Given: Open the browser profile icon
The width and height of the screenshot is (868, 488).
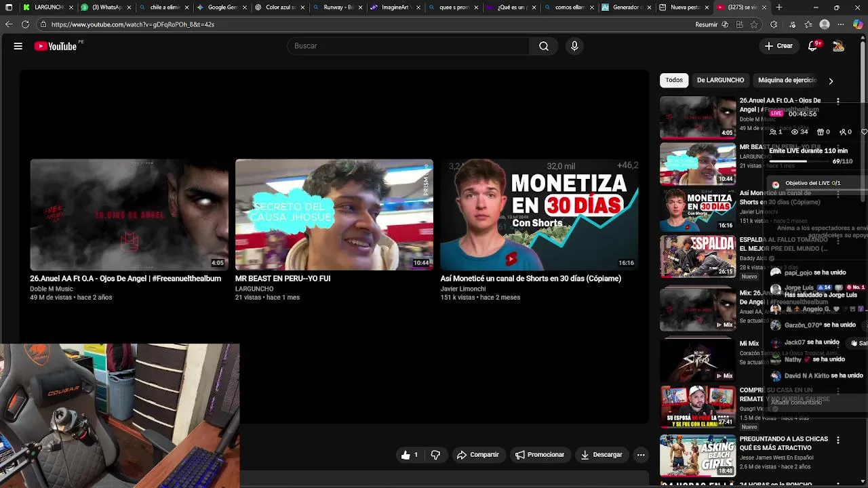Looking at the screenshot, I should [825, 24].
